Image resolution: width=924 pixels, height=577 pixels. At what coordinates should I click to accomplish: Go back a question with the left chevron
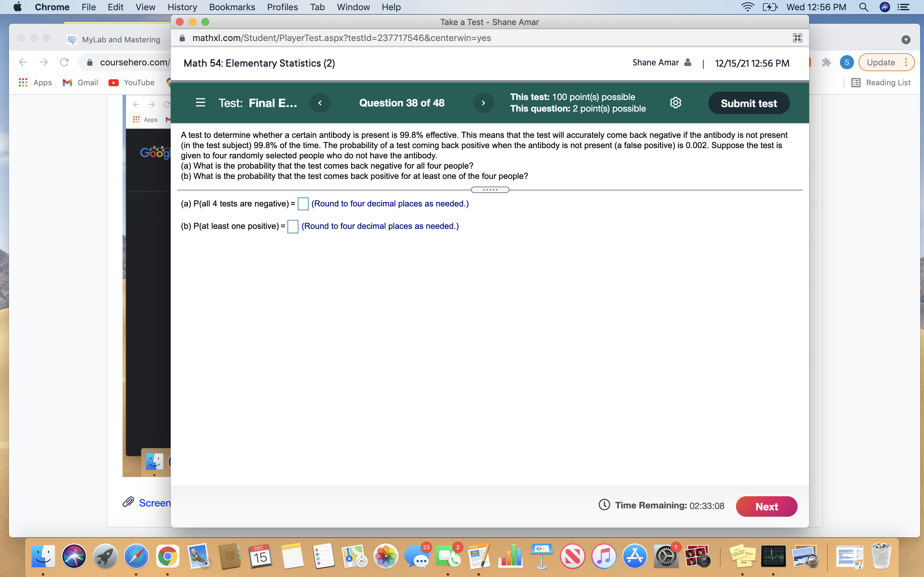coord(320,102)
